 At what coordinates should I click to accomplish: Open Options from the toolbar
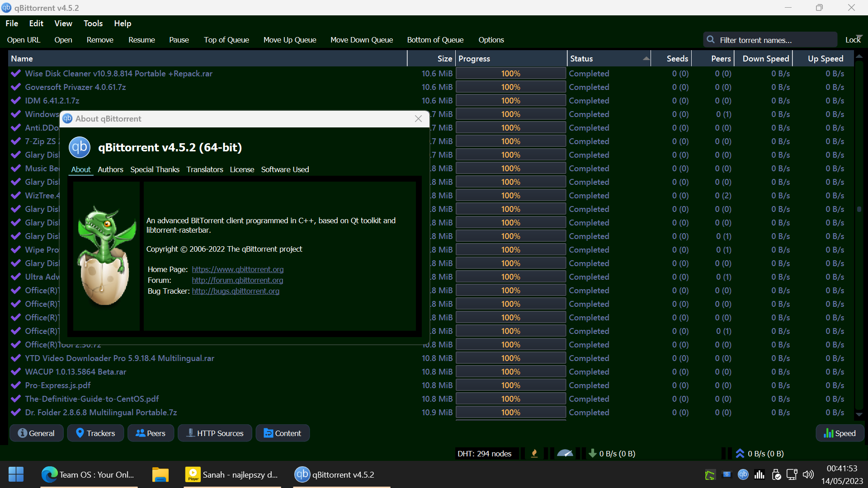click(491, 40)
